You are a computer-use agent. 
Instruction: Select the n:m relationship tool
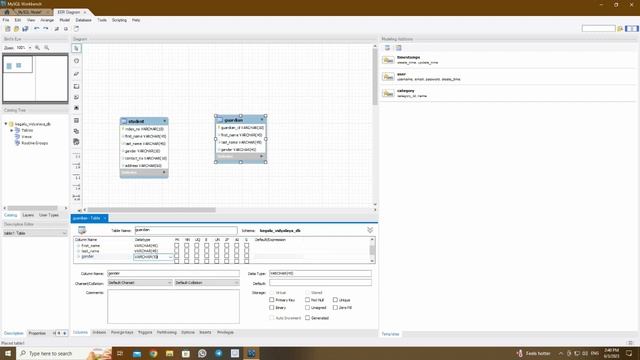[76, 198]
